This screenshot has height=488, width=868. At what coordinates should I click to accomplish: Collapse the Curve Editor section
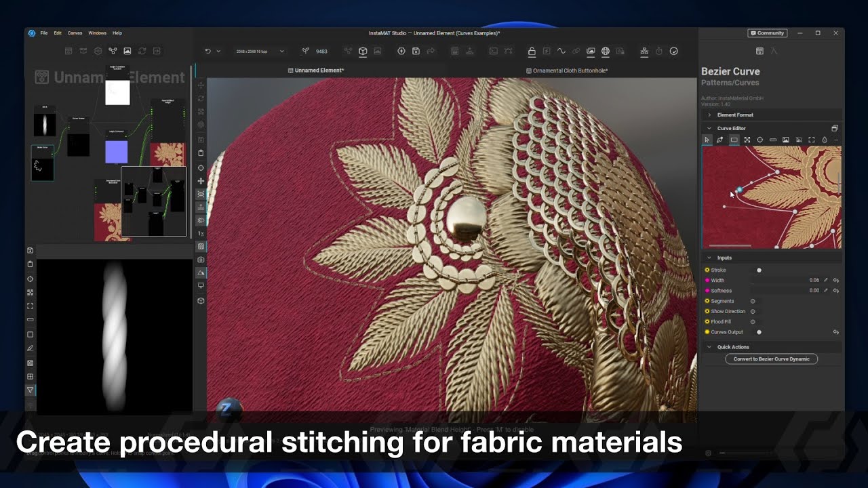[x=709, y=128]
